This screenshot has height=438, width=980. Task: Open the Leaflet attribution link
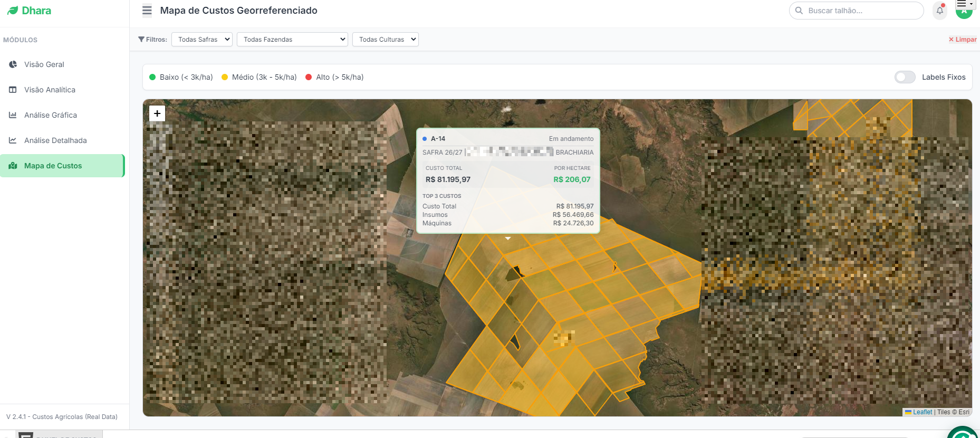pos(923,412)
